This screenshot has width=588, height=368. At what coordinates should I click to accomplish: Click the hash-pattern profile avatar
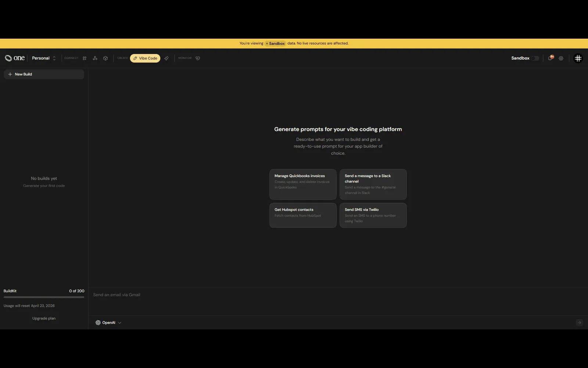(x=578, y=58)
